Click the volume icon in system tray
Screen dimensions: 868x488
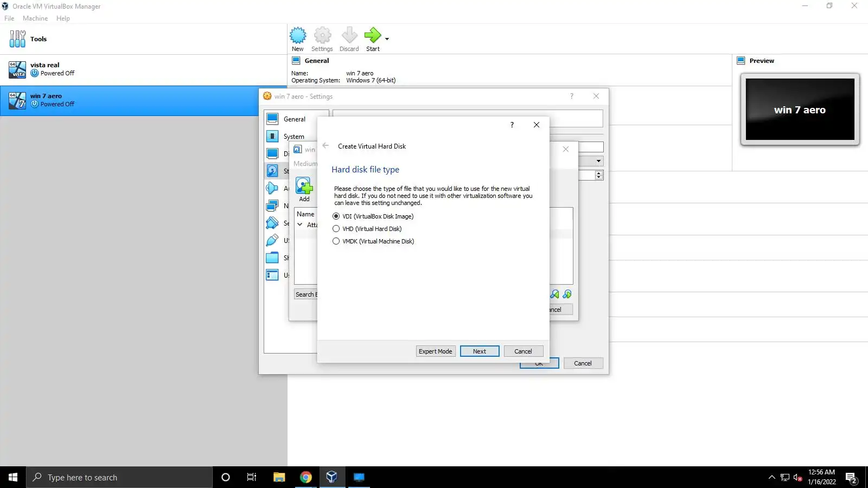tap(797, 477)
